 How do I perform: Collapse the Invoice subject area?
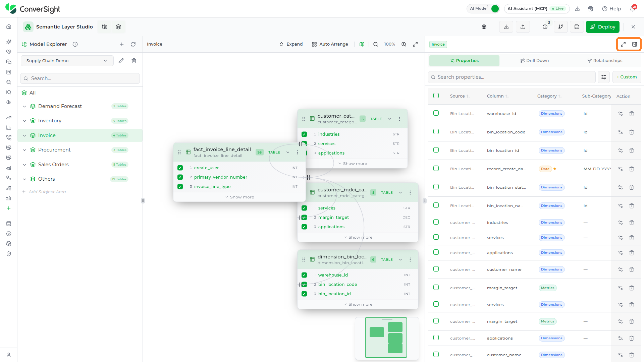pyautogui.click(x=24, y=135)
